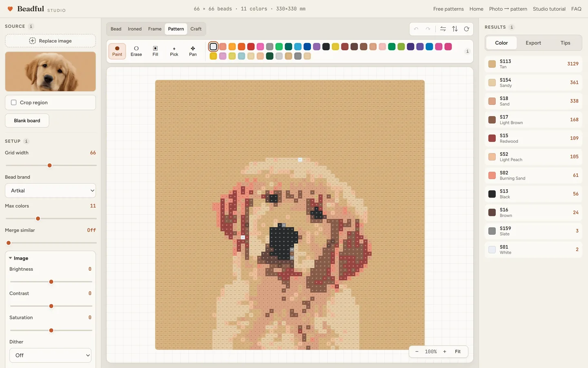
Task: Pick the black palette swatch
Action: coord(326,47)
